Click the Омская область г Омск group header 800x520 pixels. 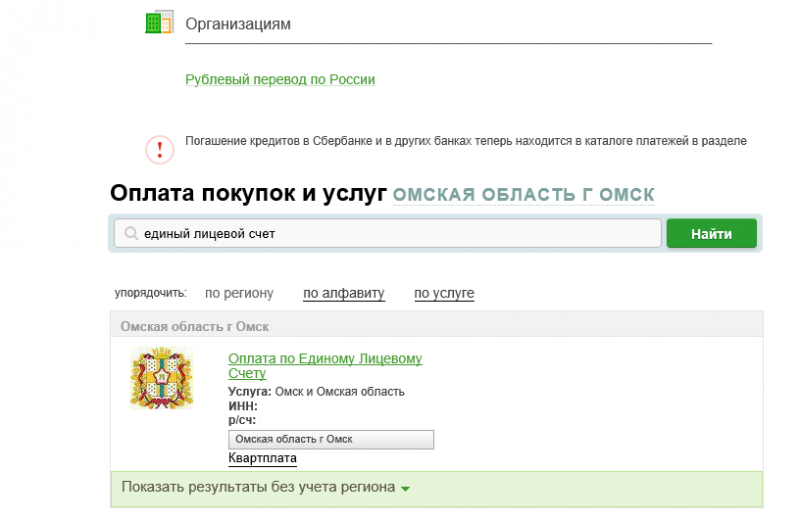[x=437, y=324]
